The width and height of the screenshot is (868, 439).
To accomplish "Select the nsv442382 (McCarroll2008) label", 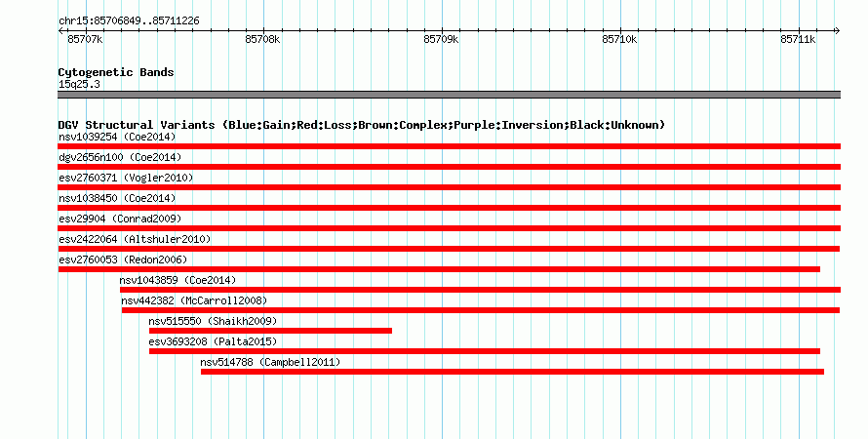I will click(x=194, y=300).
